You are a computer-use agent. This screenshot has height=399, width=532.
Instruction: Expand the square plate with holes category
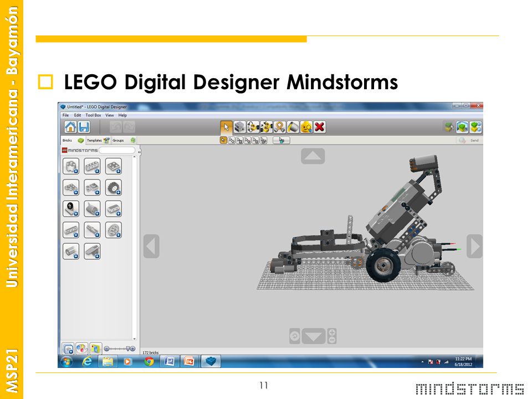113,166
